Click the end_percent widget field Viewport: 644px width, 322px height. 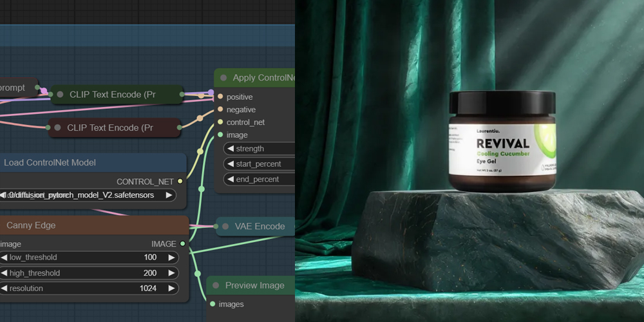pyautogui.click(x=259, y=179)
